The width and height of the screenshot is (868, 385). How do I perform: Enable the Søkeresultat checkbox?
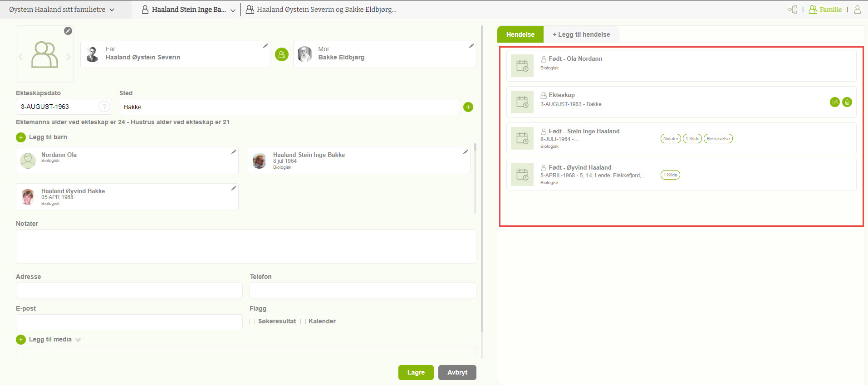pos(252,322)
